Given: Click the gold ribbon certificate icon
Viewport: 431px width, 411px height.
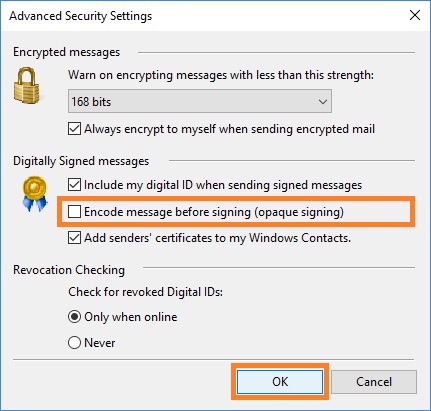Looking at the screenshot, I should (x=35, y=194).
